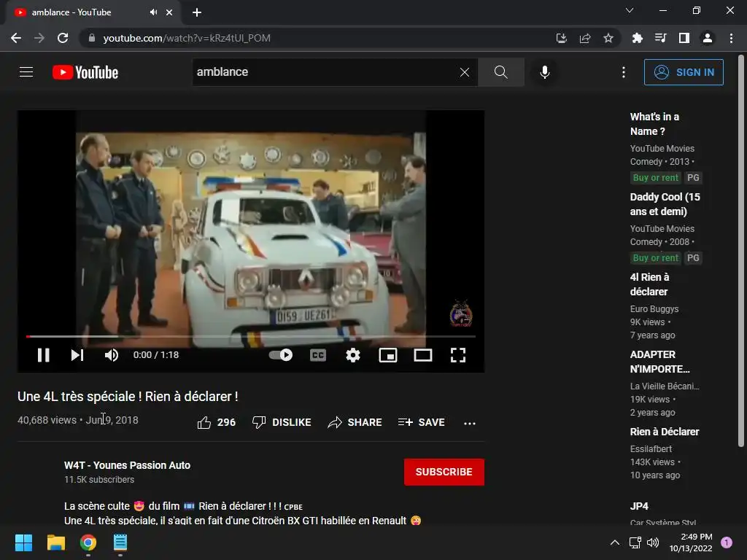The image size is (747, 560).
Task: Enable miniplayer mode
Action: click(388, 355)
